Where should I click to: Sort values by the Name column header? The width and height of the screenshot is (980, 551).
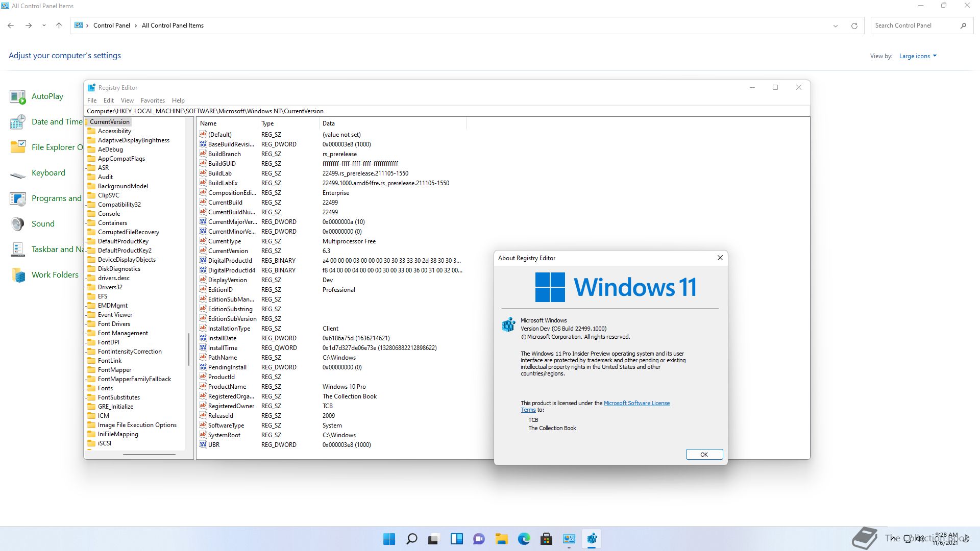[227, 123]
